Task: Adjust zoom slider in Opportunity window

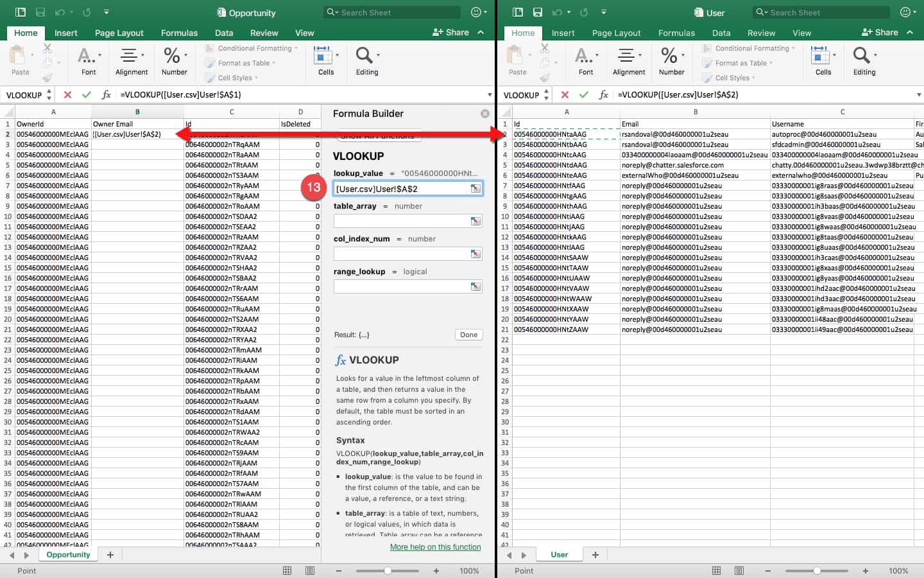Action: pyautogui.click(x=388, y=570)
